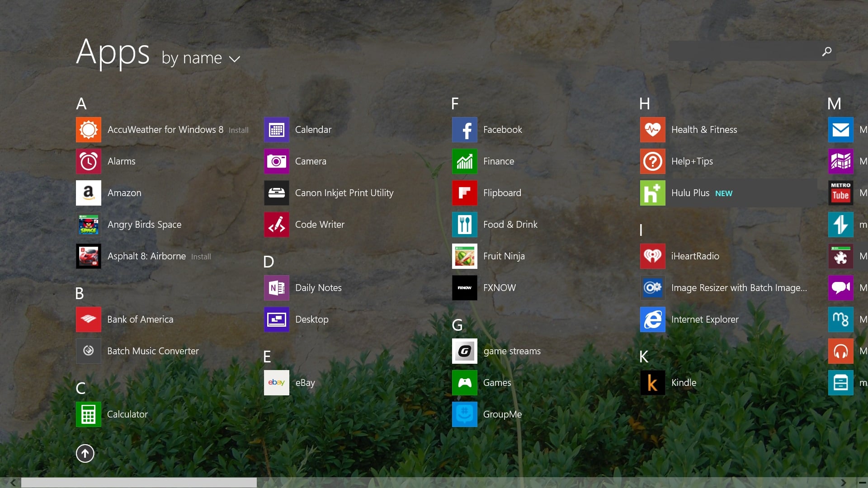Click the horizontal scrollbar thumb
Viewport: 868px width, 488px height.
(139, 483)
